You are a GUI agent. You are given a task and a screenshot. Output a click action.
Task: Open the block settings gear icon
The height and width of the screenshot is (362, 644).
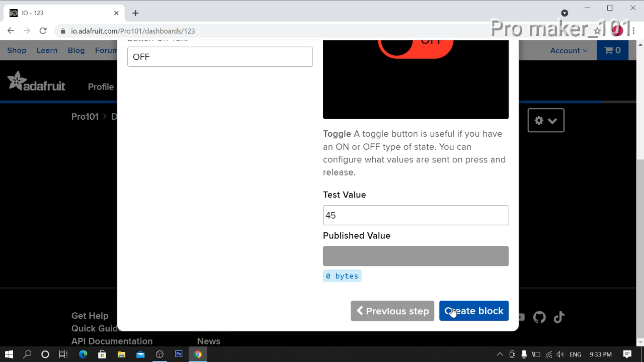(x=539, y=121)
